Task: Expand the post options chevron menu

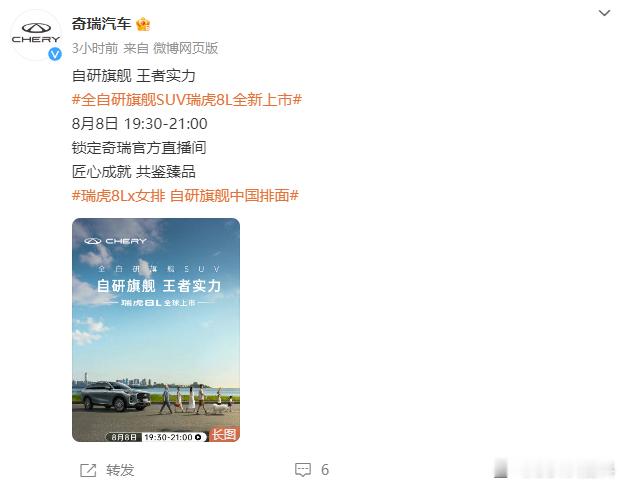Action: [604, 13]
